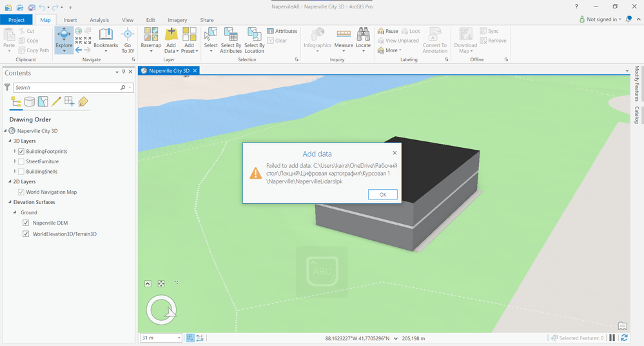Switch to the View ribbon tab

pos(128,20)
